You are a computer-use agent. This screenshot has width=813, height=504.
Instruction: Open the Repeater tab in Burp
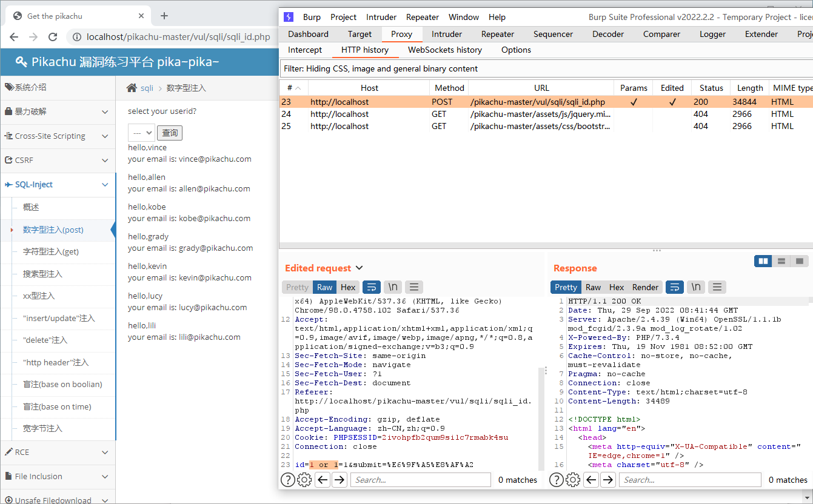497,34
